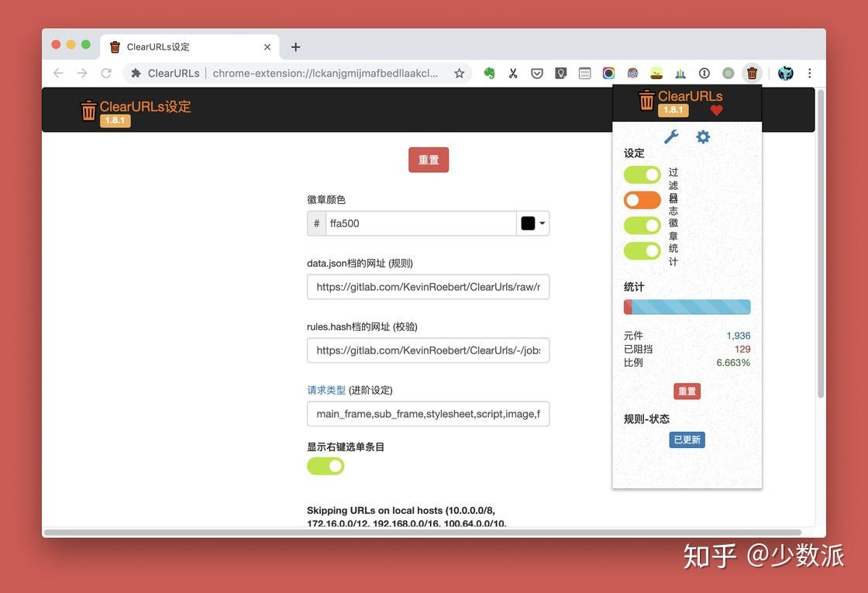The height and width of the screenshot is (593, 868).
Task: Click the 徽章颜色 label
Action: point(326,200)
